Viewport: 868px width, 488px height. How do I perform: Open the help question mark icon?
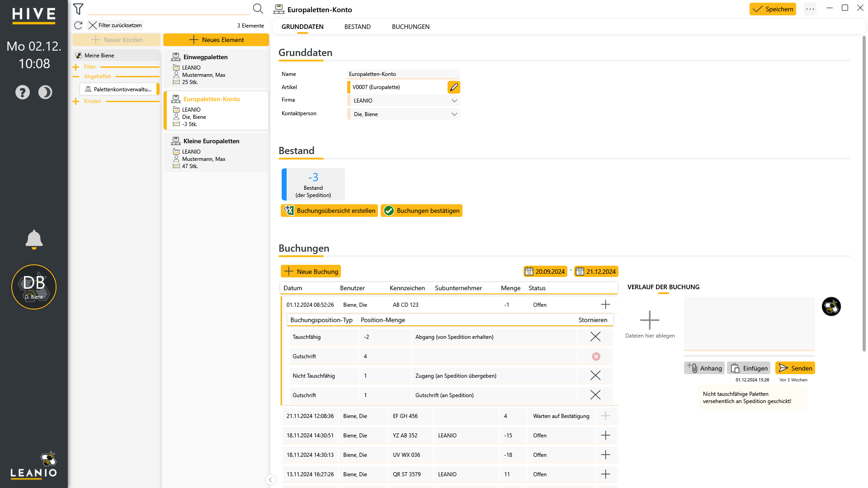click(x=23, y=92)
